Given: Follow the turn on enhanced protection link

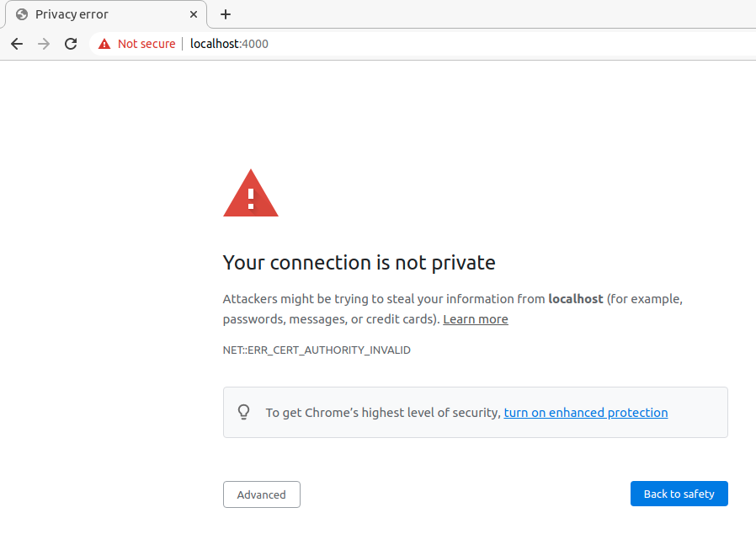Looking at the screenshot, I should pyautogui.click(x=586, y=413).
